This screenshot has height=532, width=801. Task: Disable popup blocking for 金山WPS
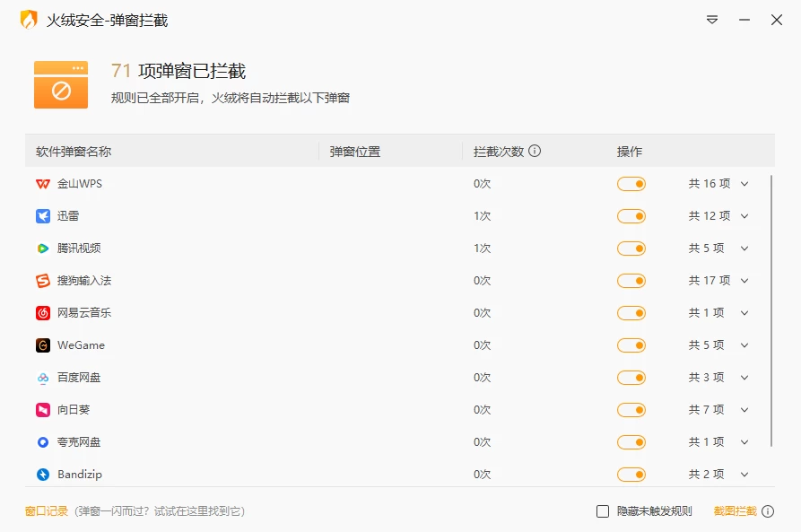pos(631,184)
